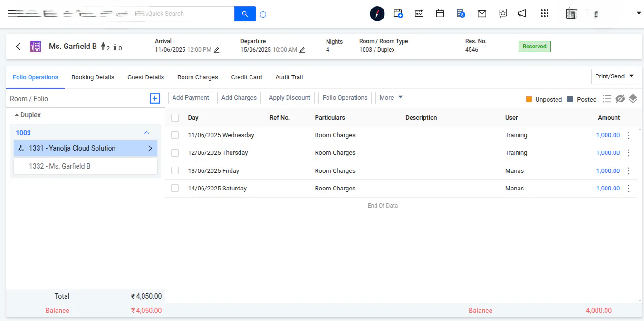Viewport: 644px width, 321px height.
Task: Open the billing calculator dollar icon
Action: (x=461, y=14)
